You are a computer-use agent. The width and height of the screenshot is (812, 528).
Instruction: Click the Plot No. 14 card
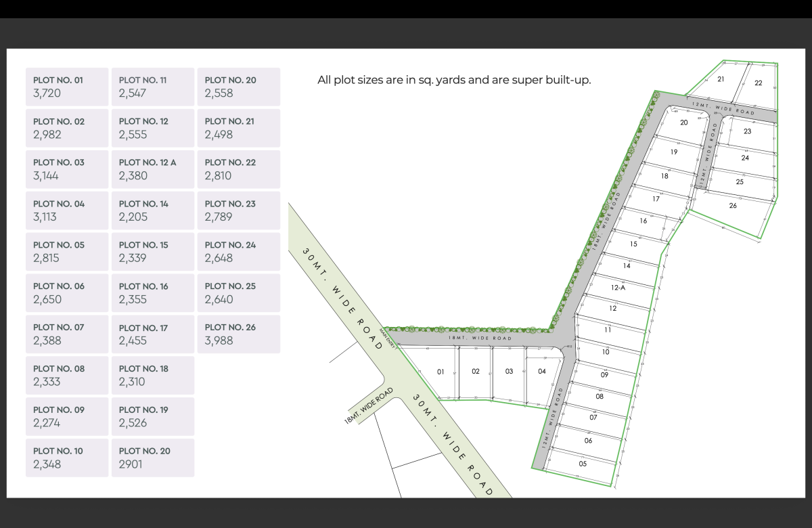[152, 211]
